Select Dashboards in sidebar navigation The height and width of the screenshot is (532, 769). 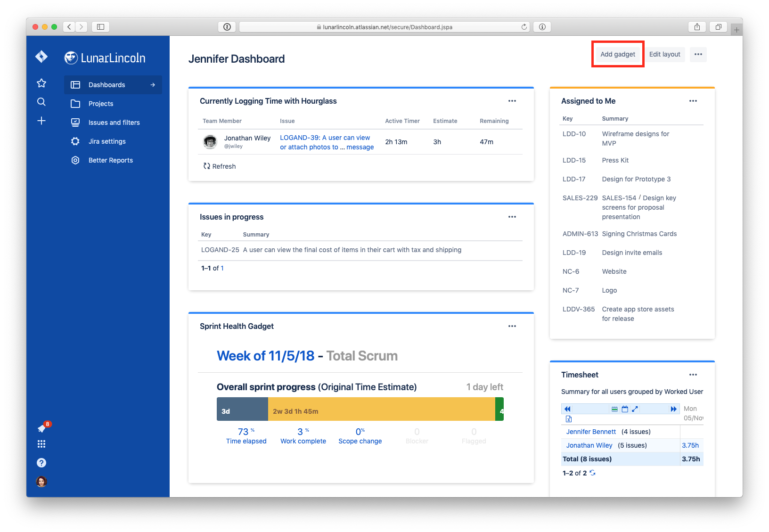113,85
